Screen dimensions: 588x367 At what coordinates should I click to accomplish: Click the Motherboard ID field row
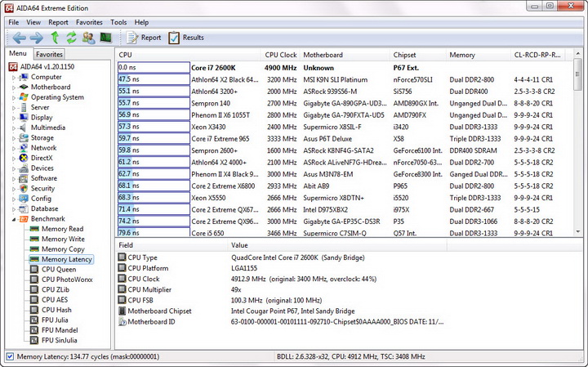tap(280, 321)
